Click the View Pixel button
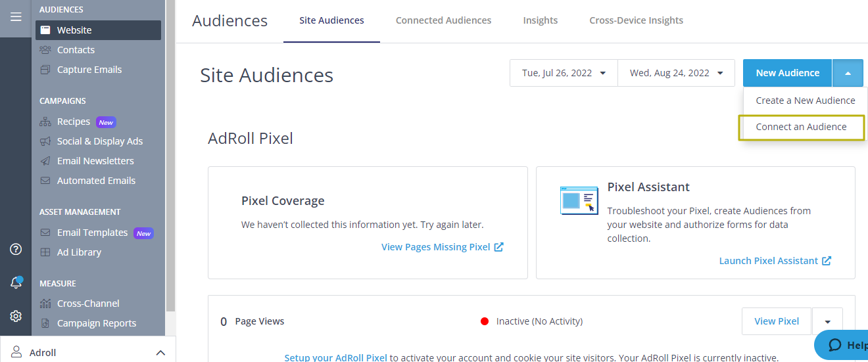The width and height of the screenshot is (868, 362). (x=777, y=321)
